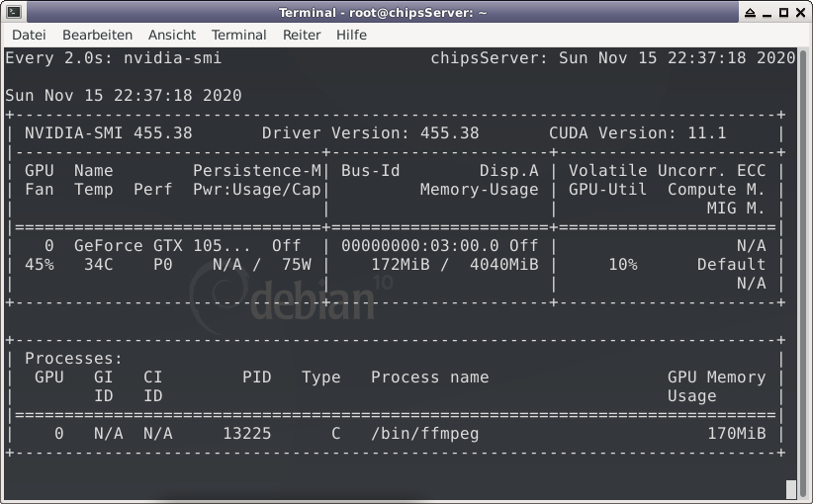Open the Ansicht menu
This screenshot has width=813, height=504.
[172, 35]
